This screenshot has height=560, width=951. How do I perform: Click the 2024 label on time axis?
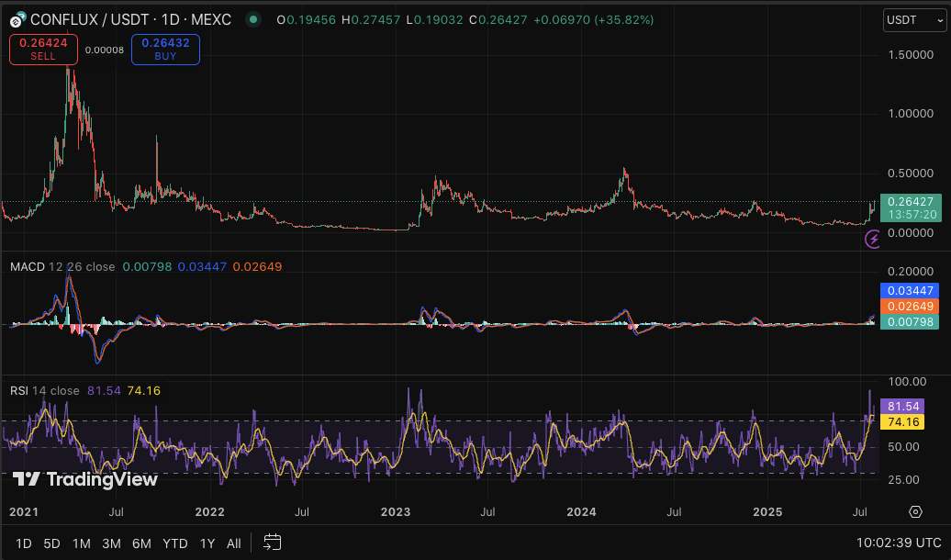[x=581, y=512]
